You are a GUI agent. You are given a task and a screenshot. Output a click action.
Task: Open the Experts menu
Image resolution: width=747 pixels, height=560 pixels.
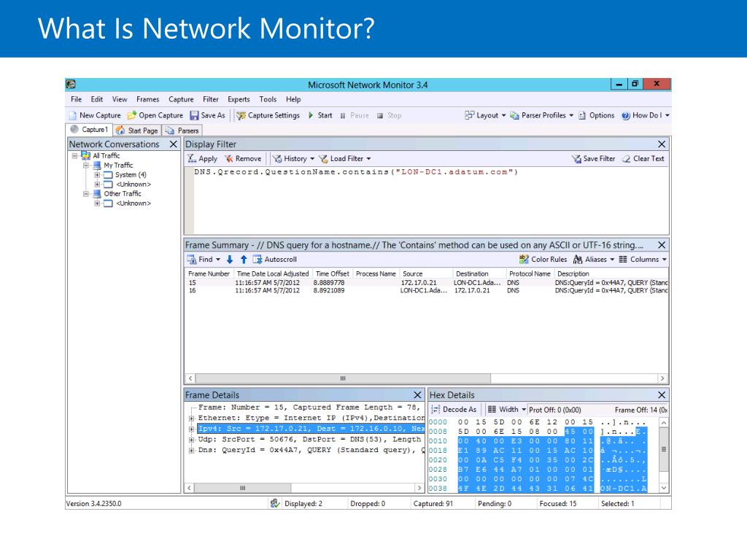point(239,99)
